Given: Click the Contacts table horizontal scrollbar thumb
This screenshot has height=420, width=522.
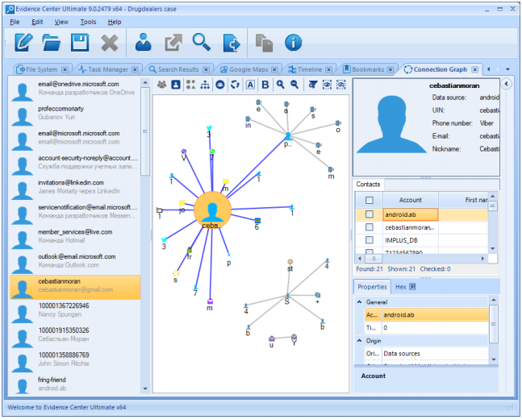Looking at the screenshot, I should click(374, 259).
